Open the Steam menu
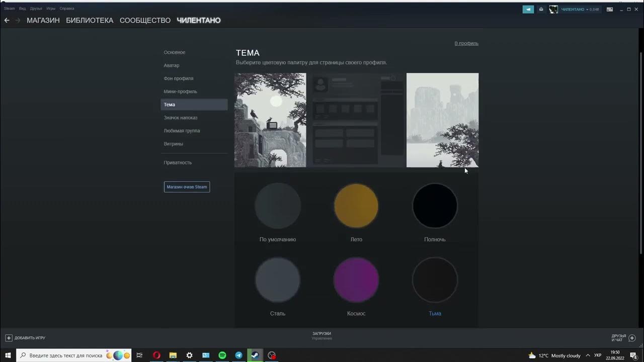 pos(10,9)
